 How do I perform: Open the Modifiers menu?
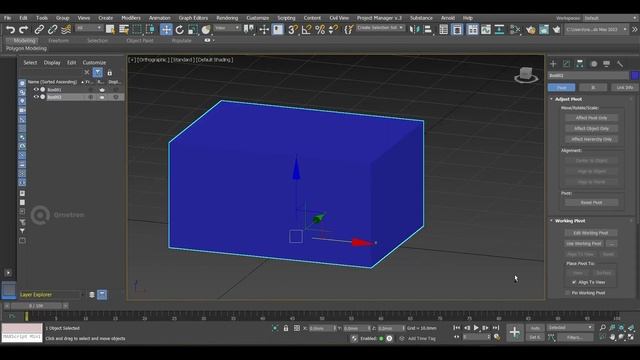pyautogui.click(x=131, y=18)
